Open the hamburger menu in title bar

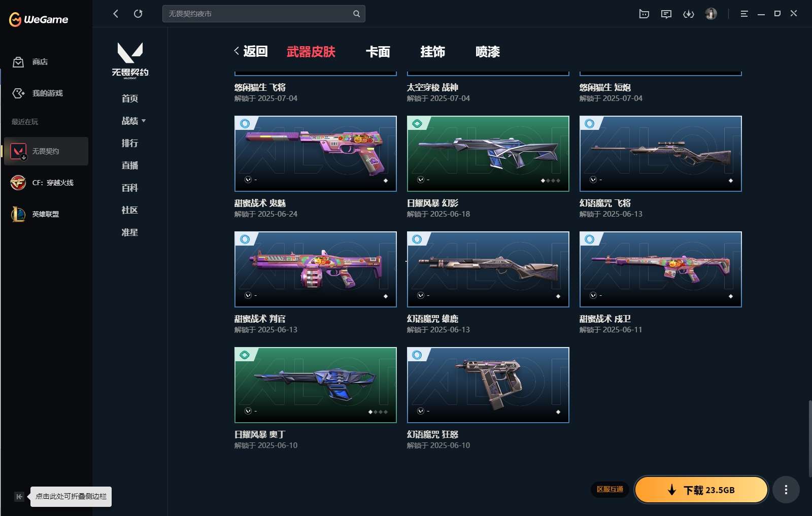pos(744,14)
